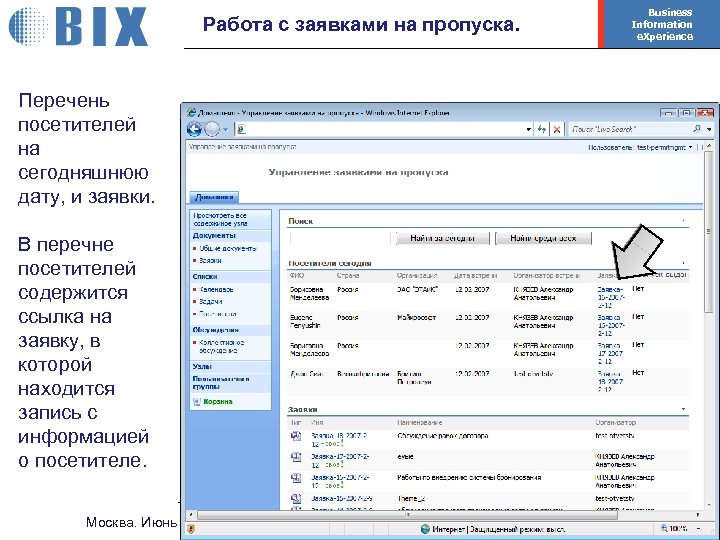
Task: Click the recycle bin icon beside Корзина
Action: tap(197, 402)
